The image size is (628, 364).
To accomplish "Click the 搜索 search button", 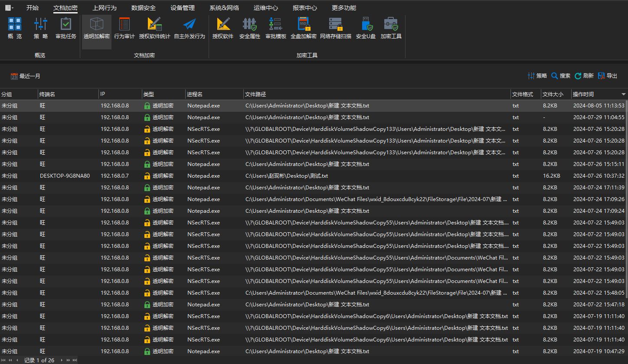I will (x=561, y=76).
